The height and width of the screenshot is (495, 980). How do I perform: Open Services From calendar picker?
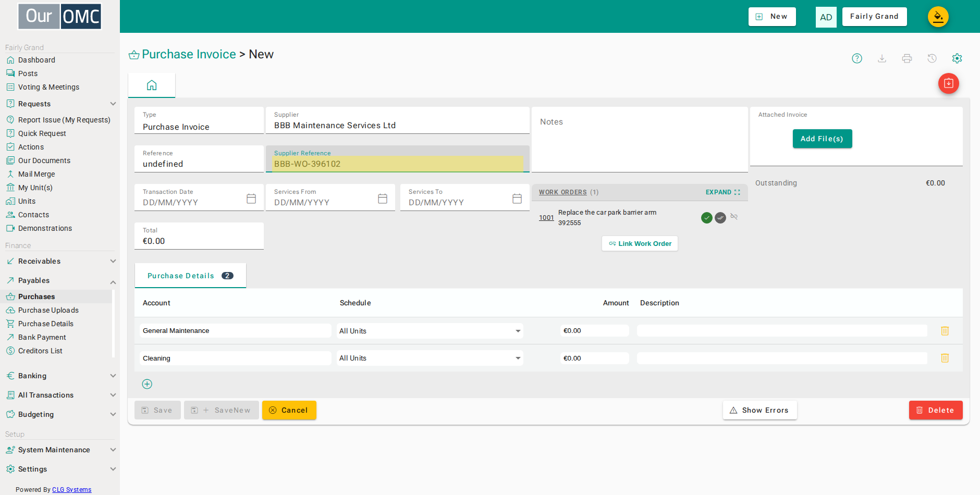pos(383,199)
